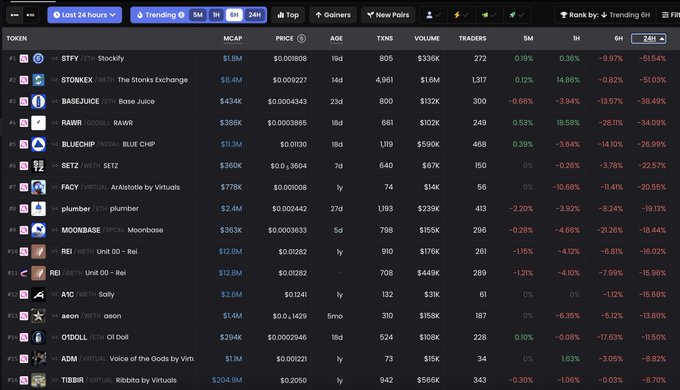
Task: Select the 1H trending timeframe
Action: pyautogui.click(x=216, y=15)
